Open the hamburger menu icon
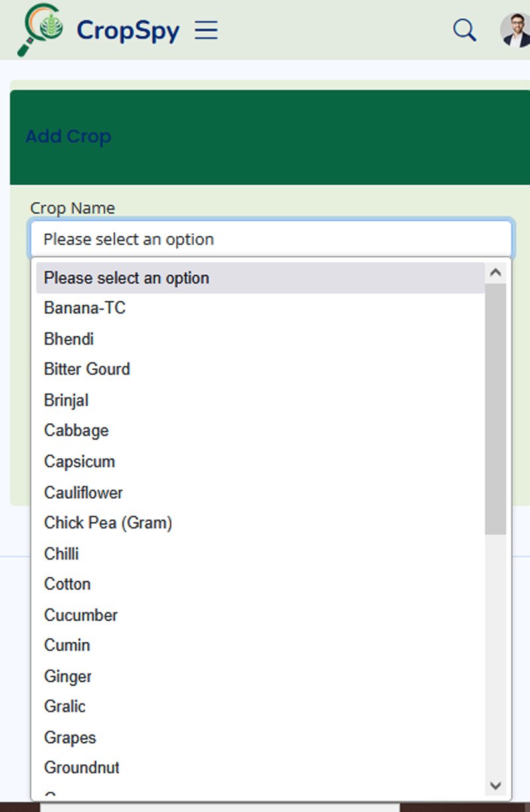 (x=206, y=30)
